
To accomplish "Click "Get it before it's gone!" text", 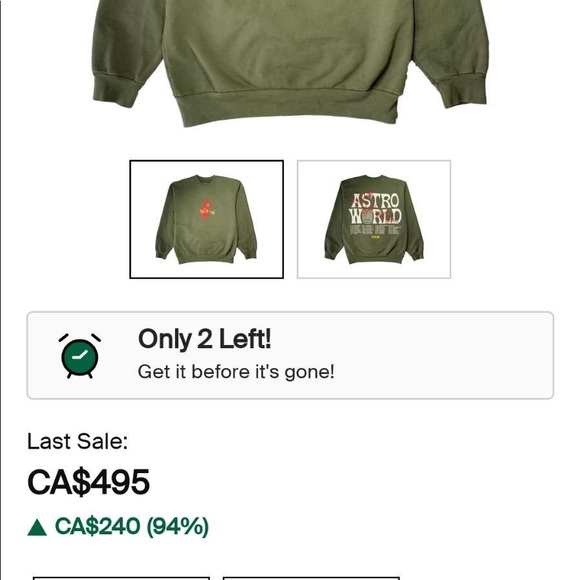I will (236, 372).
